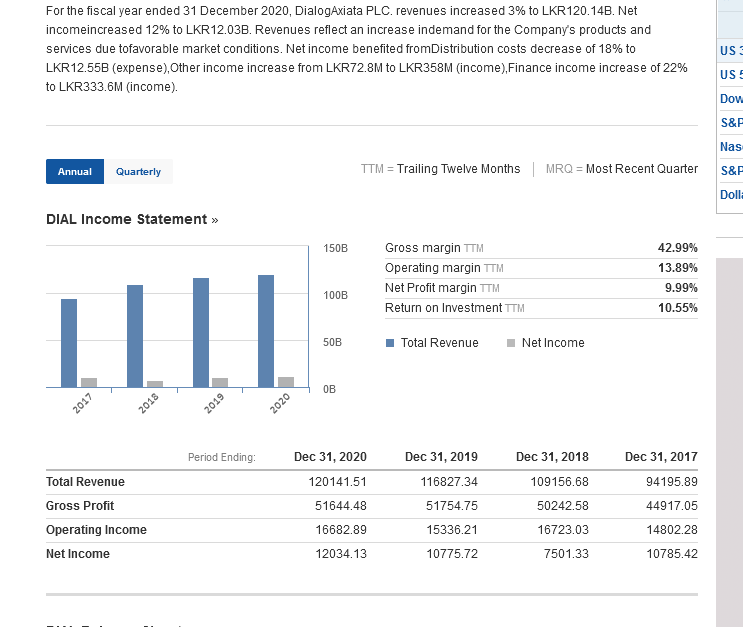Click the Dec 31, 2018 column header

552,457
